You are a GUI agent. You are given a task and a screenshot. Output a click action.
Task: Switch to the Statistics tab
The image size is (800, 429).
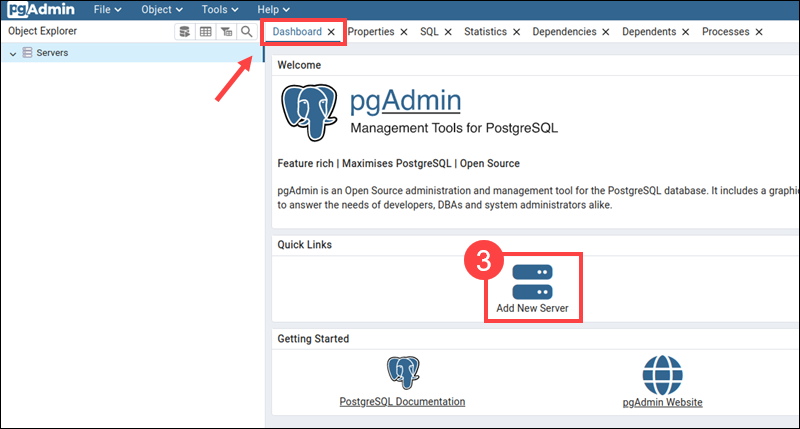click(x=485, y=32)
